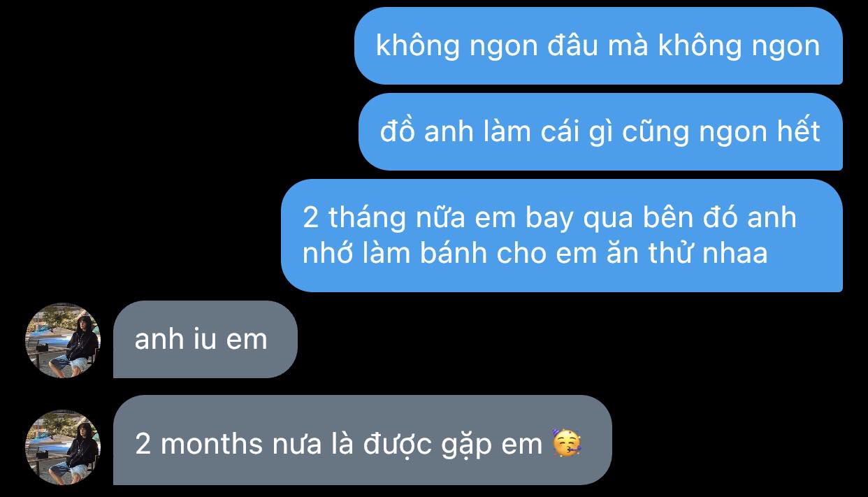Click the party face emoji in last message
The height and width of the screenshot is (497, 868).
(567, 443)
